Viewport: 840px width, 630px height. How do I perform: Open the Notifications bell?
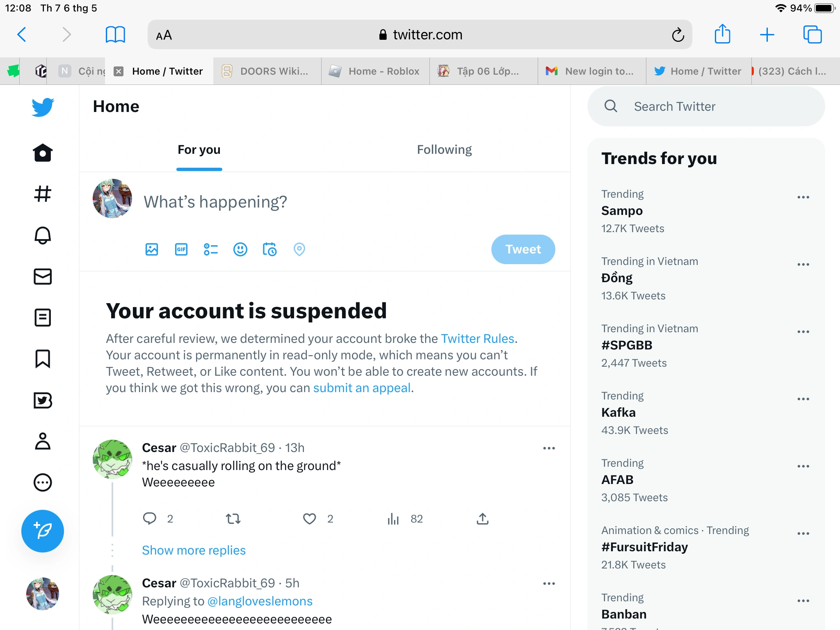43,235
